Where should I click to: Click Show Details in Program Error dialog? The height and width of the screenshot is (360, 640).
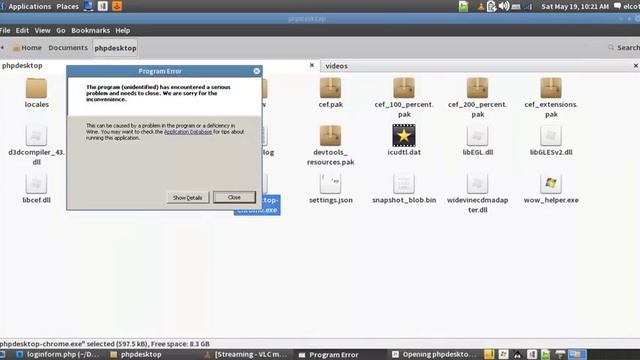(187, 198)
